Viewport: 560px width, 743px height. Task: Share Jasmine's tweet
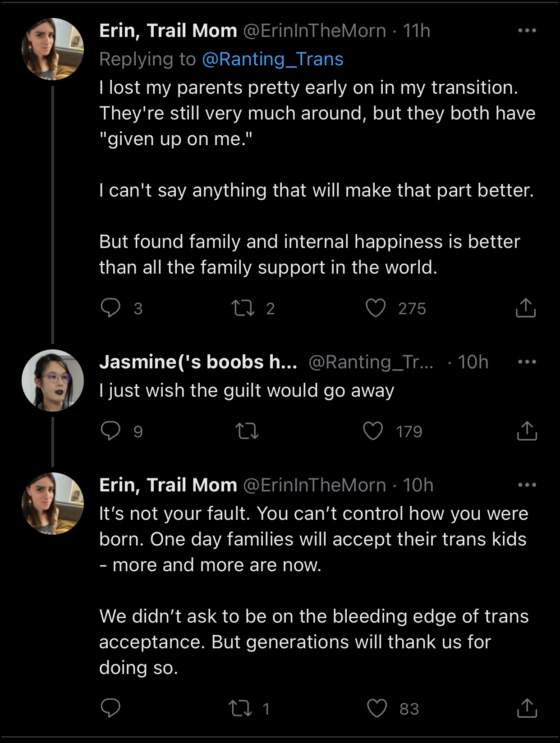pyautogui.click(x=527, y=431)
